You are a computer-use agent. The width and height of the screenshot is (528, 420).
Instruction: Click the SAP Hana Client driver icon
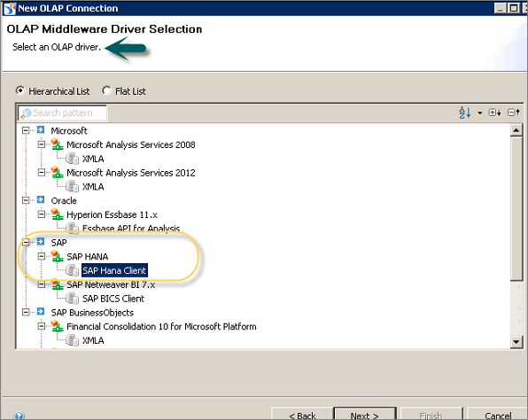(x=72, y=270)
